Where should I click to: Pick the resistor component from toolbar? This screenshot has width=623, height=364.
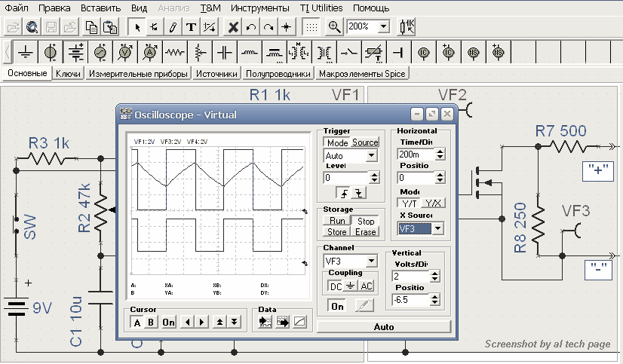175,53
